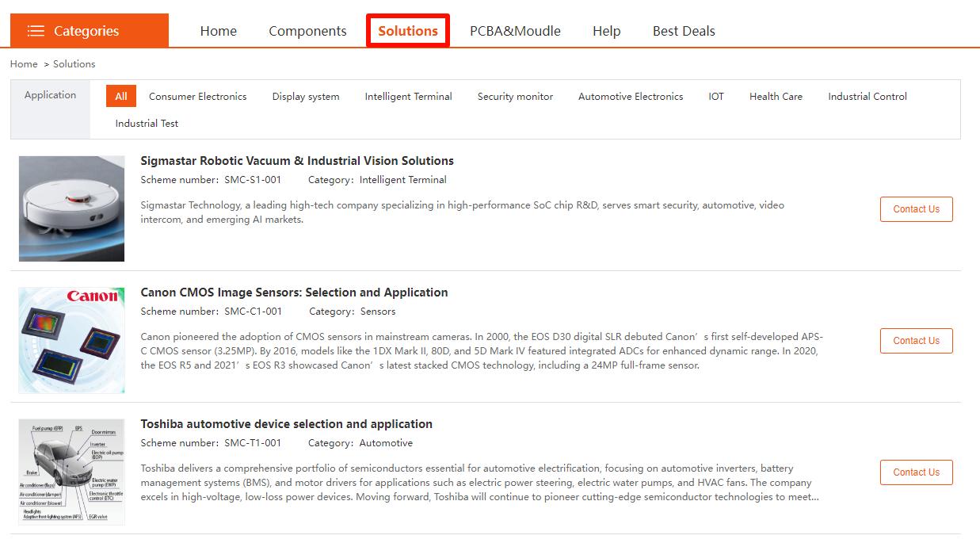Image resolution: width=980 pixels, height=543 pixels.
Task: Select the Solutions nav tab
Action: click(x=408, y=31)
